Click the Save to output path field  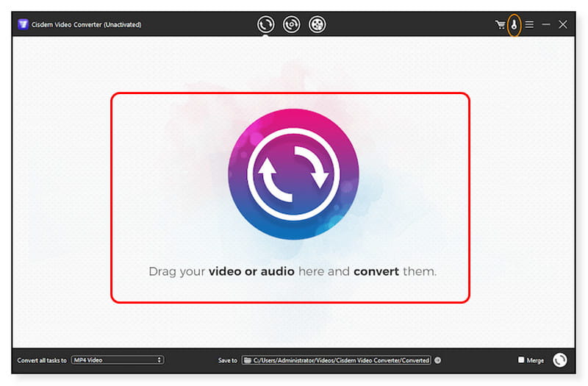click(x=337, y=360)
